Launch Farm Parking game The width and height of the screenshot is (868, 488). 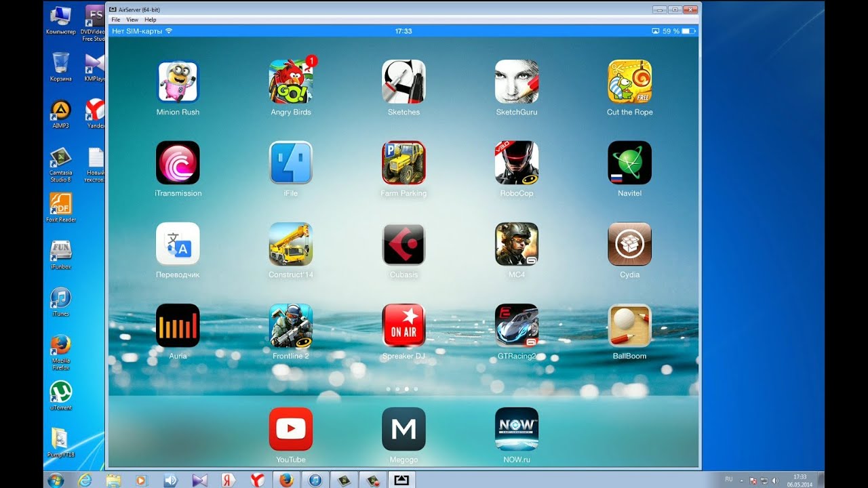[x=403, y=163]
